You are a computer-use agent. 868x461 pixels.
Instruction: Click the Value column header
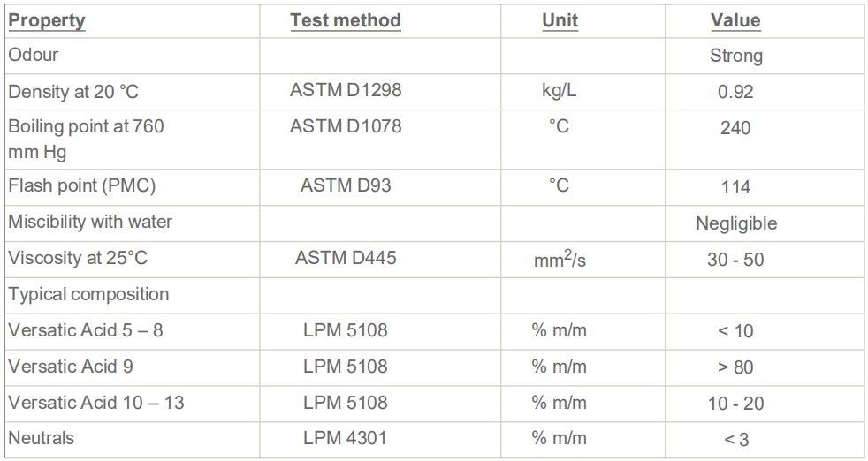click(x=735, y=20)
